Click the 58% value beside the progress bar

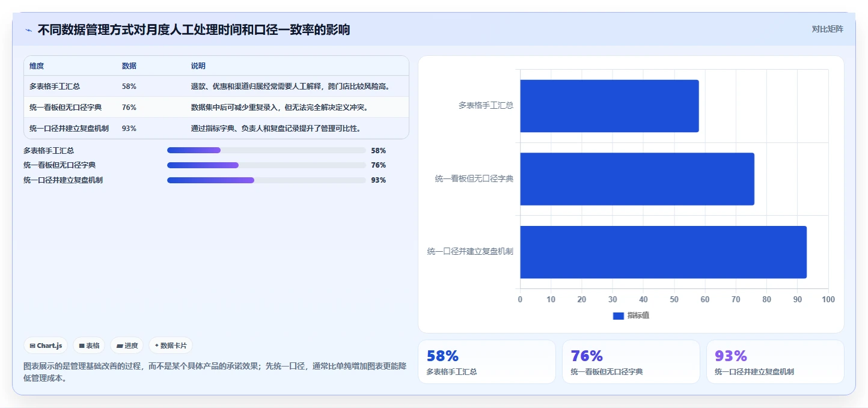(379, 151)
